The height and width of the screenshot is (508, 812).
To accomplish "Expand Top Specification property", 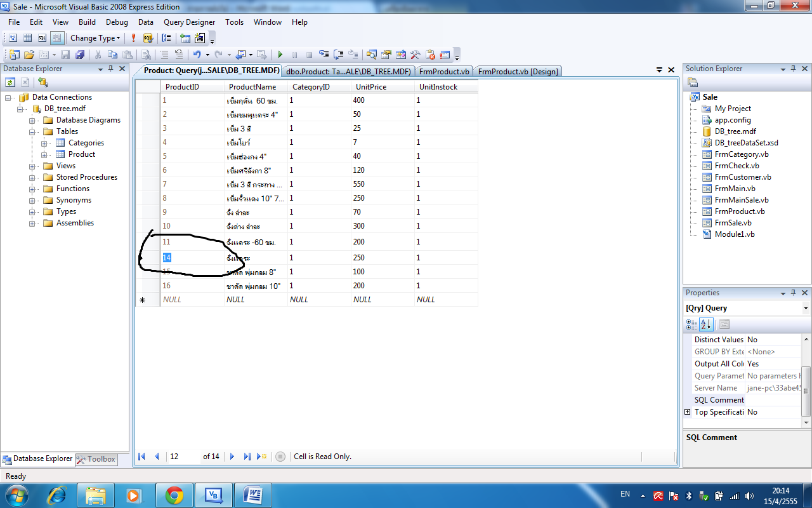I will pyautogui.click(x=687, y=412).
